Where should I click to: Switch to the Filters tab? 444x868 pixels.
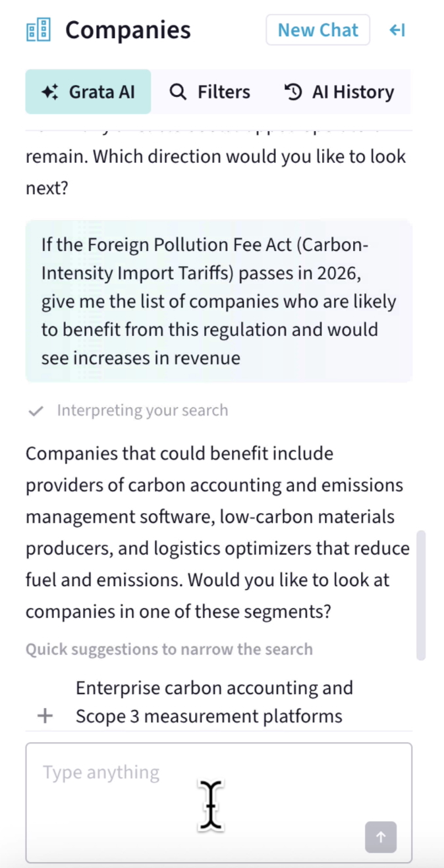[x=209, y=92]
